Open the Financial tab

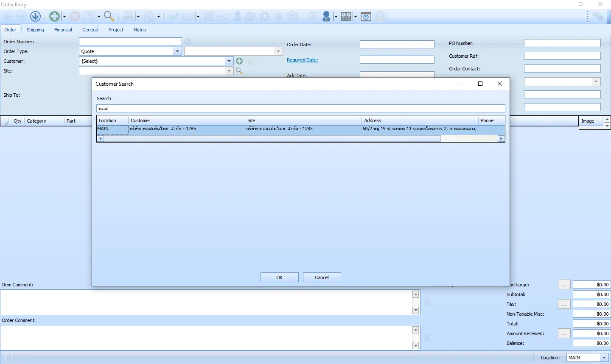click(x=63, y=30)
